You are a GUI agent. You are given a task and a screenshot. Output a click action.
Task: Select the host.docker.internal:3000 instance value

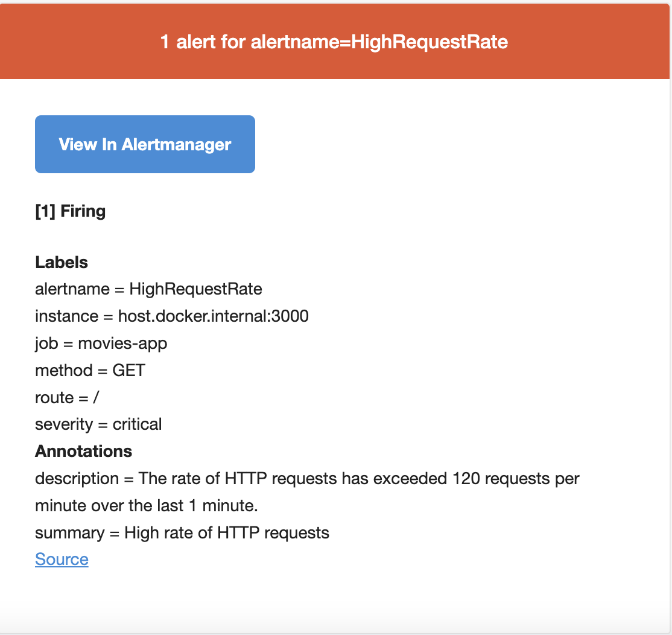(214, 316)
